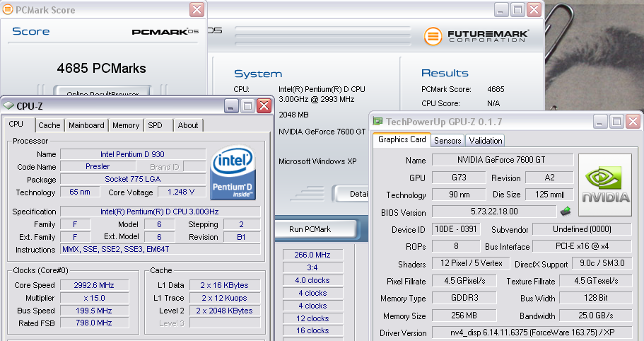Click the Subvendor value 'Undefined (0000)'
The width and height of the screenshot is (644, 341).
(x=582, y=229)
